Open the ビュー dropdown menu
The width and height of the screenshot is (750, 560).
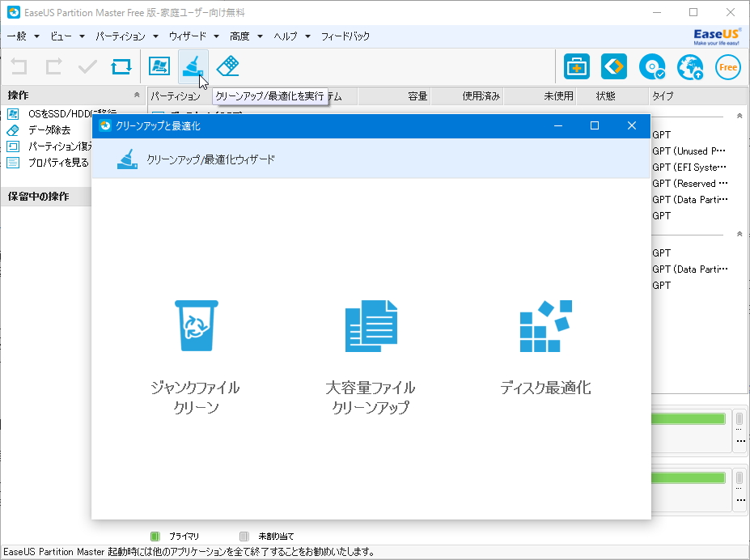tap(61, 36)
